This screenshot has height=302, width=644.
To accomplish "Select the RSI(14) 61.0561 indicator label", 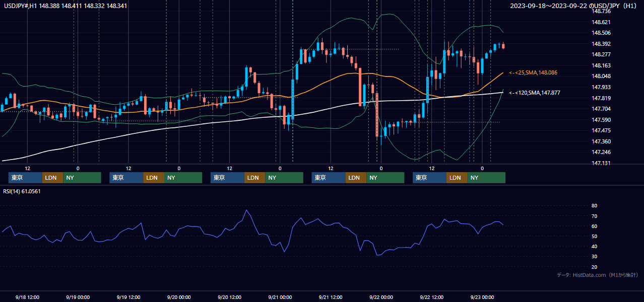I will [22, 191].
